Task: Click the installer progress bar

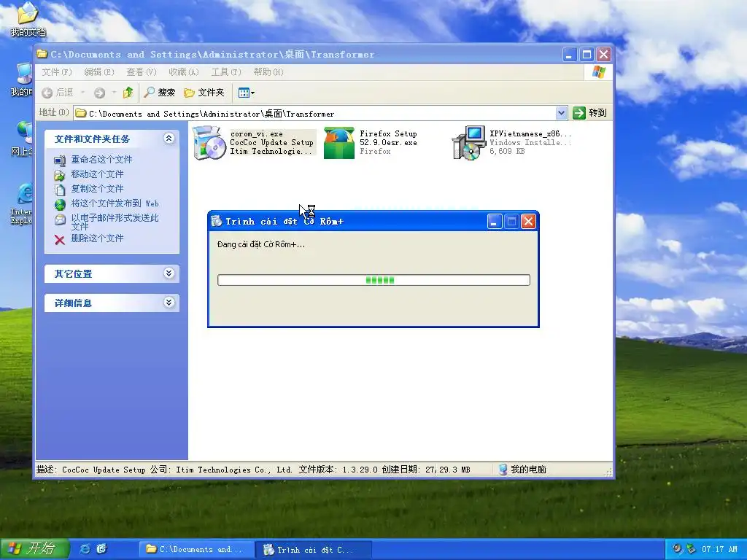Action: [373, 280]
